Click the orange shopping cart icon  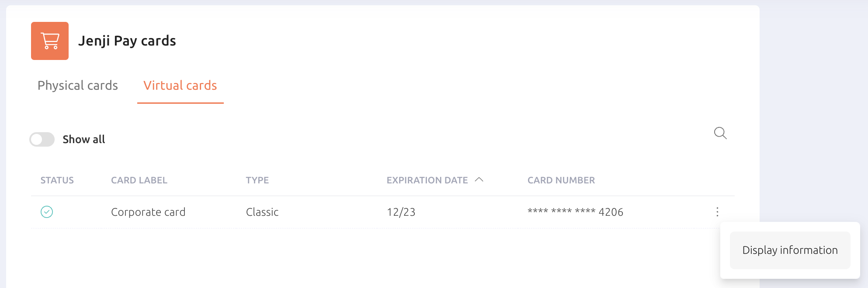coord(49,41)
